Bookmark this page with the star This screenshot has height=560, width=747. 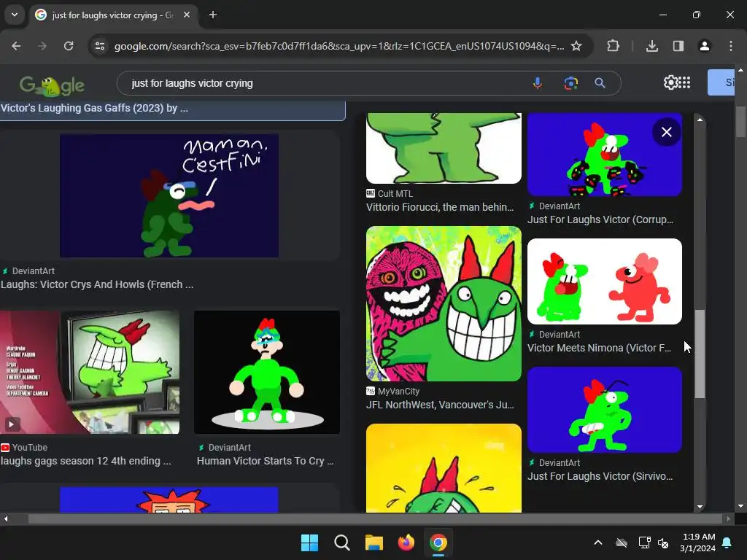click(x=576, y=46)
